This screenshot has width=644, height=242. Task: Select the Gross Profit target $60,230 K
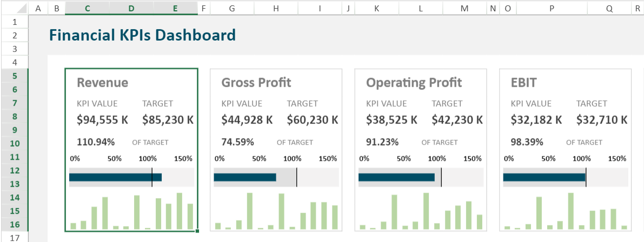(313, 120)
